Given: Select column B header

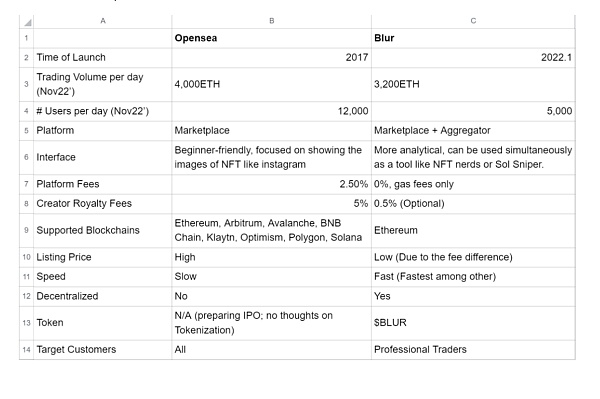Looking at the screenshot, I should (x=271, y=21).
